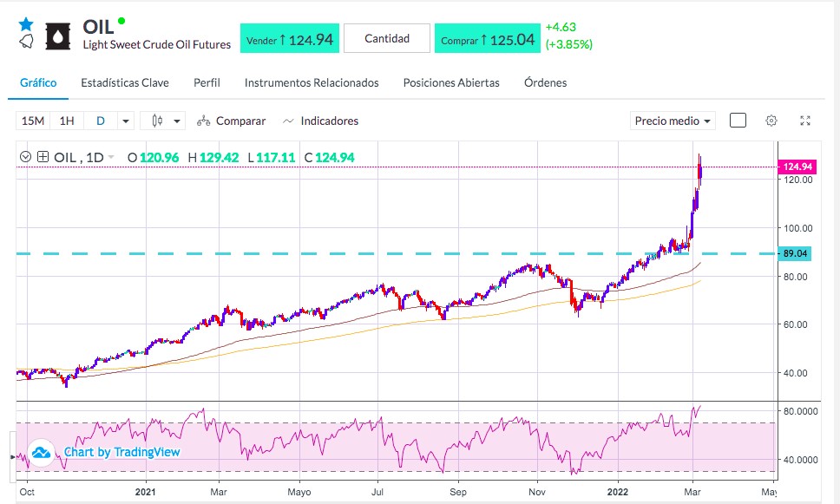Click the TradingView cloud logo icon

click(x=42, y=453)
